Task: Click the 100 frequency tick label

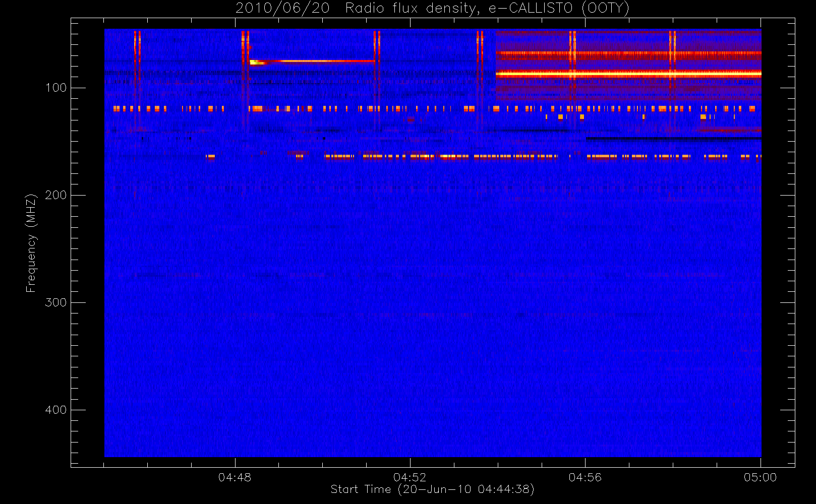Action: pos(55,88)
